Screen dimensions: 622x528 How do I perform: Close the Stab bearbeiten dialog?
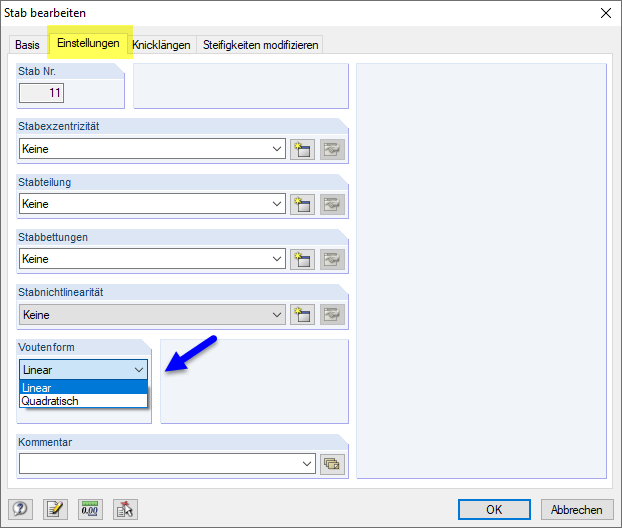point(605,13)
